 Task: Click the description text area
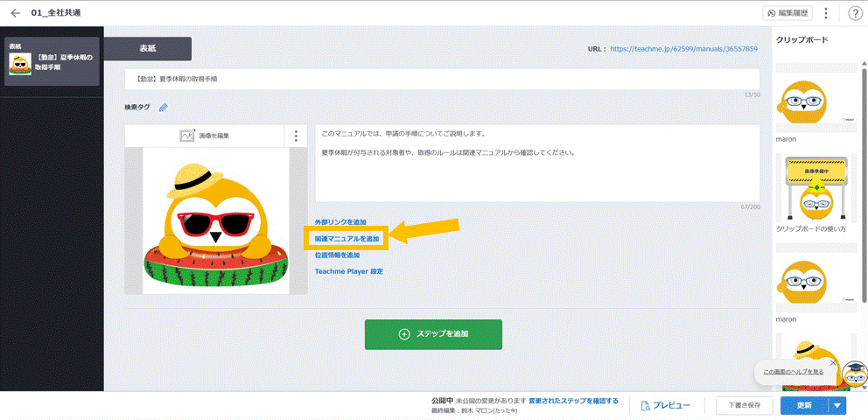tap(537, 164)
